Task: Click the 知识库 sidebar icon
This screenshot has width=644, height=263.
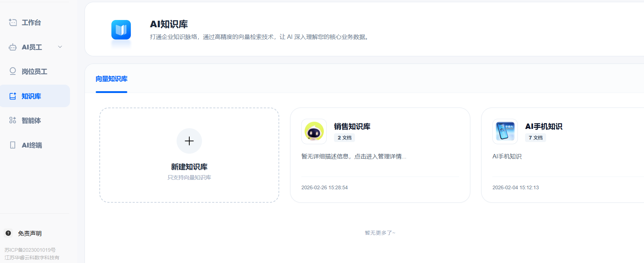Action: pos(13,96)
